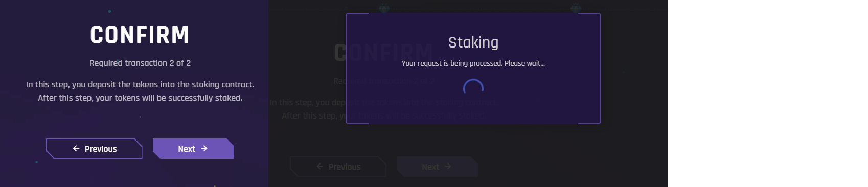Click the 'Your request is being processed' message
This screenshot has height=187, width=868.
473,63
